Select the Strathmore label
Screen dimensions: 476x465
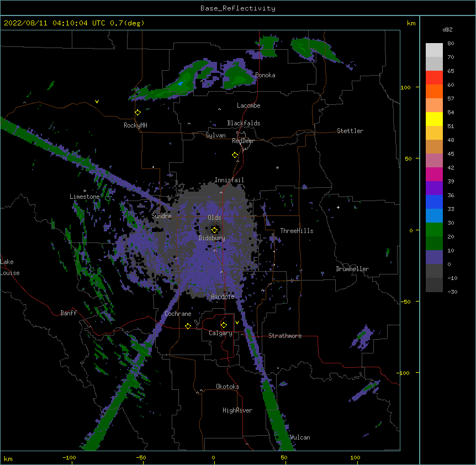click(285, 336)
